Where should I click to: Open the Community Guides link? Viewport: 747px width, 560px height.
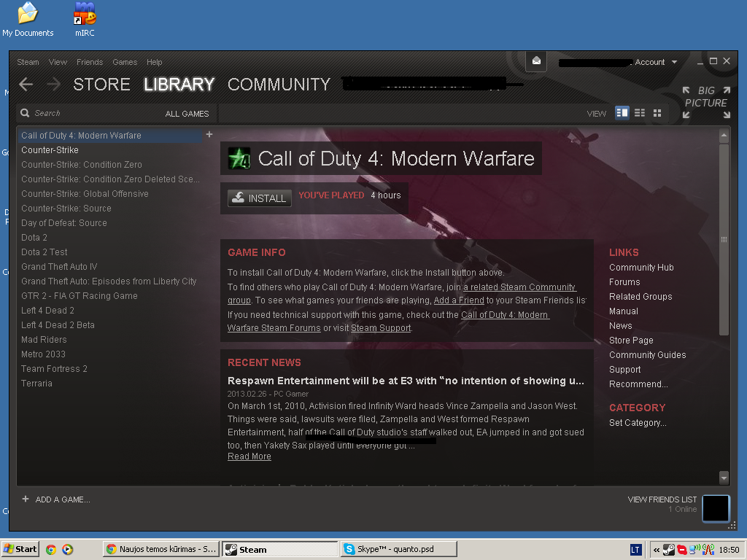point(648,355)
